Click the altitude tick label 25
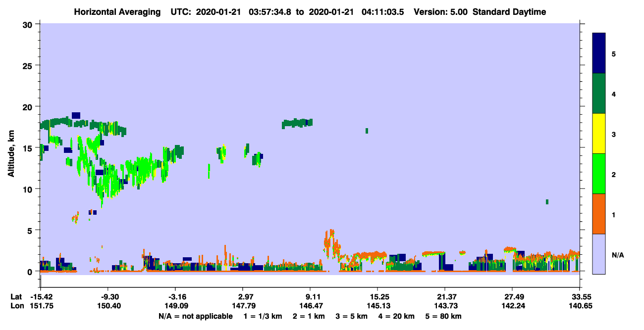This screenshot has height=330, width=644. (x=29, y=65)
